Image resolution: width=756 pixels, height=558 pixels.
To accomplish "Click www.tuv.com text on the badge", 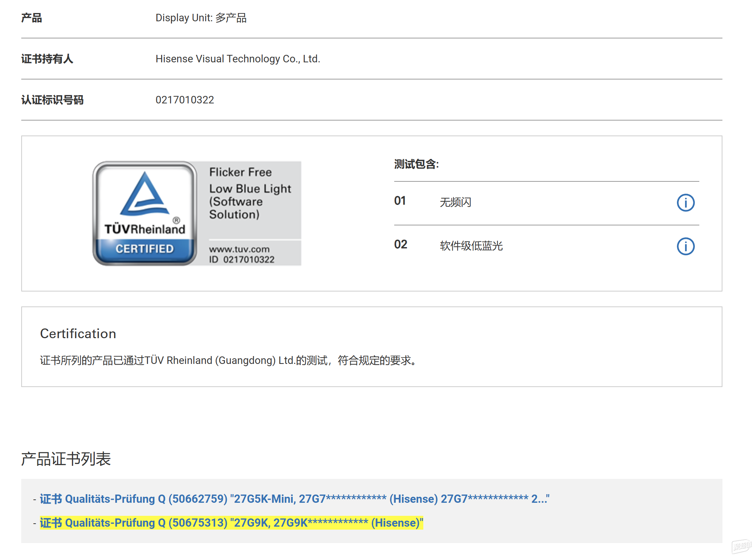I will coord(239,249).
